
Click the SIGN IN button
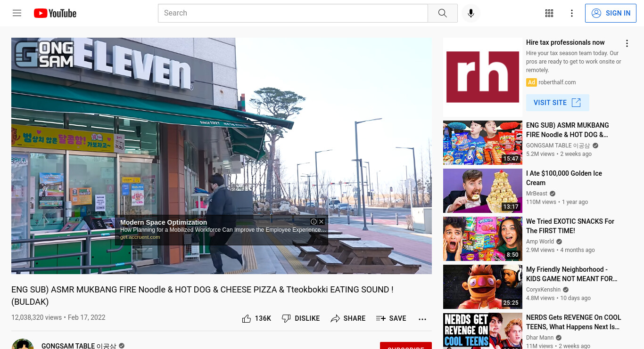pyautogui.click(x=611, y=13)
